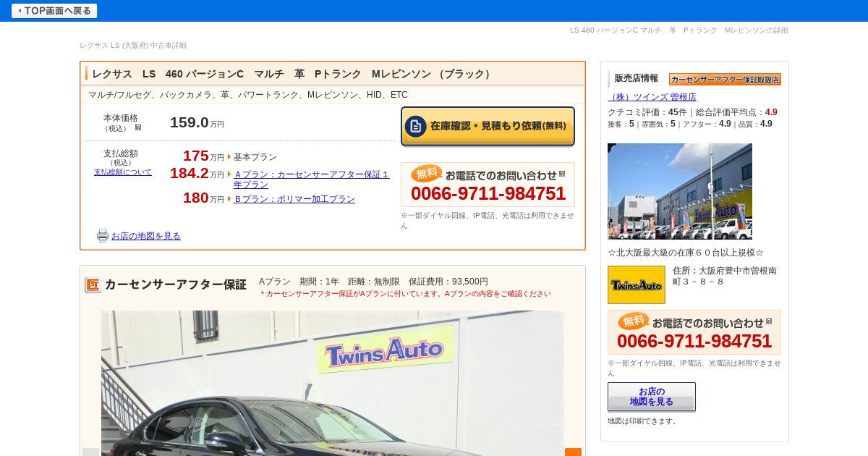Click 無料 badge in main phone box
Viewport: 868px width, 456px height.
click(x=427, y=173)
